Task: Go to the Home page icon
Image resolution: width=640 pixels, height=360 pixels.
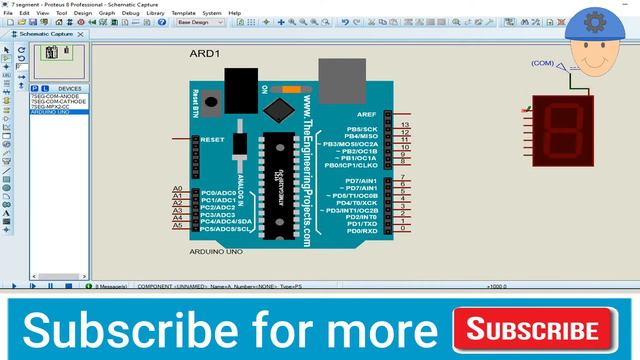Action: click(x=59, y=22)
